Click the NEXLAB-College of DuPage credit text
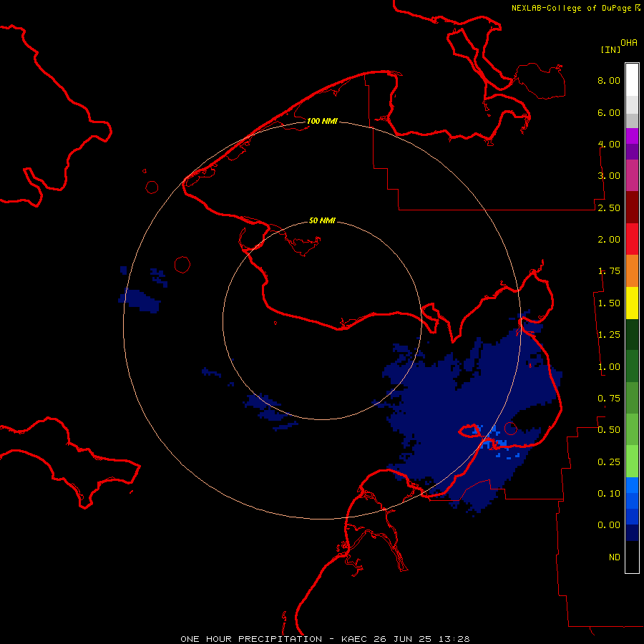The image size is (644, 644). tap(571, 8)
